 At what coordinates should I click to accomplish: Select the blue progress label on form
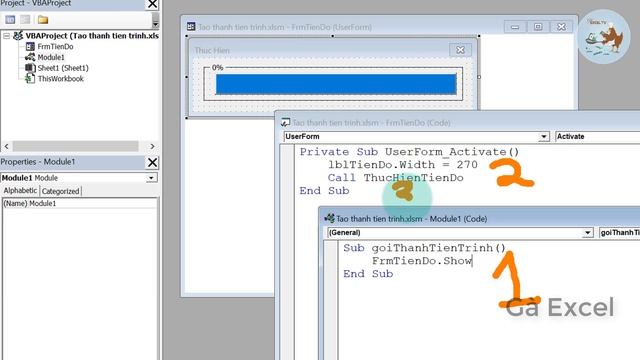point(336,84)
